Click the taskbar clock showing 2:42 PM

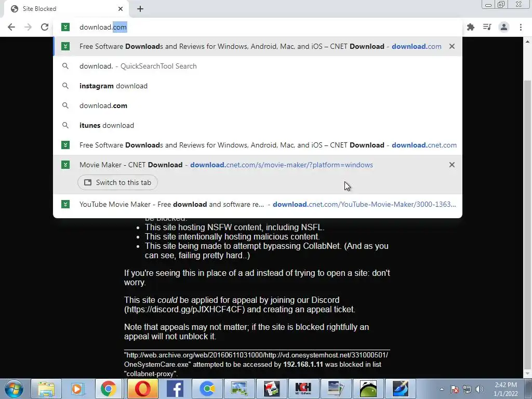point(506,389)
